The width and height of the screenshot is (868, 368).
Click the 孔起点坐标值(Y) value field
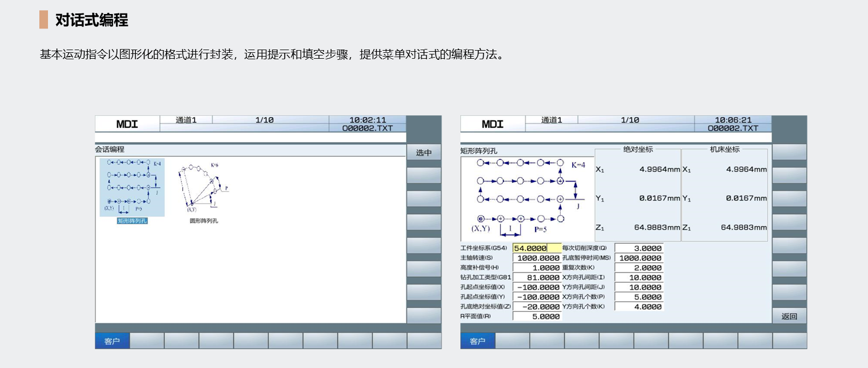[x=536, y=297]
